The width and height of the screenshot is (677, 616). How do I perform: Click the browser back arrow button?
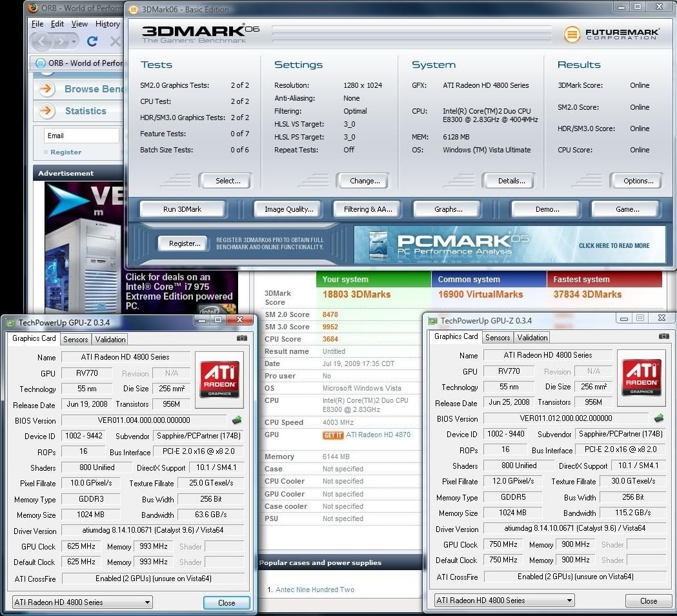[43, 41]
